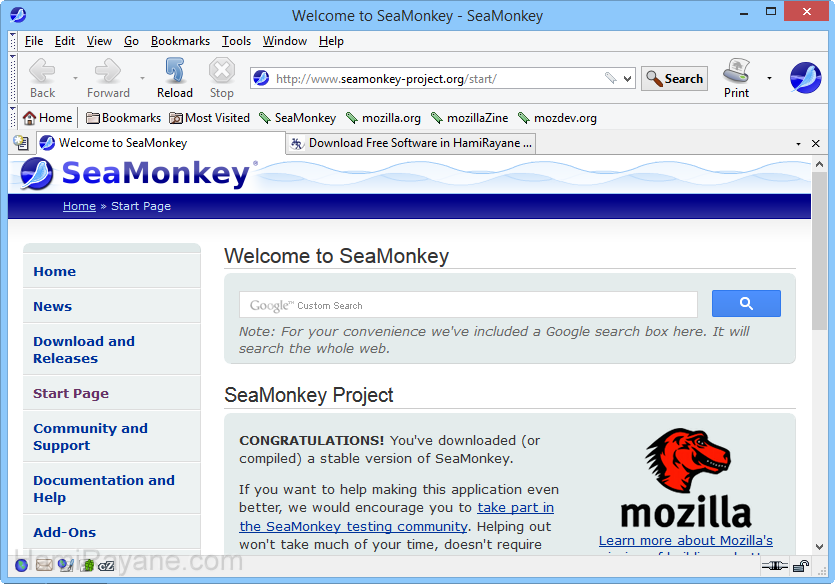Open SeaMonkey bookmark on bookmarks toolbar
The image size is (835, 584).
(x=298, y=118)
